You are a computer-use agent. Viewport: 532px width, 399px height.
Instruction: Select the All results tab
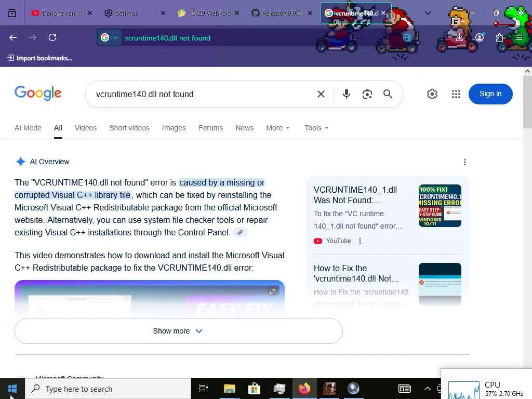pos(58,128)
